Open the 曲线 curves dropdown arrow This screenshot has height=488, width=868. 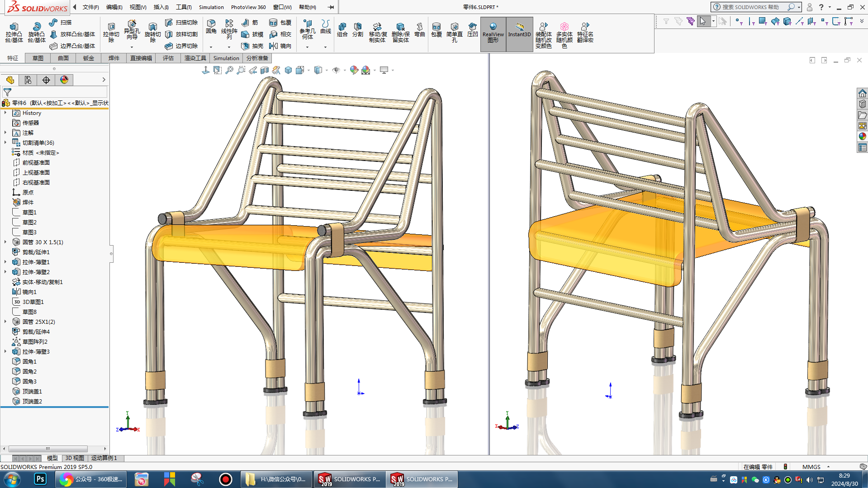tap(325, 47)
